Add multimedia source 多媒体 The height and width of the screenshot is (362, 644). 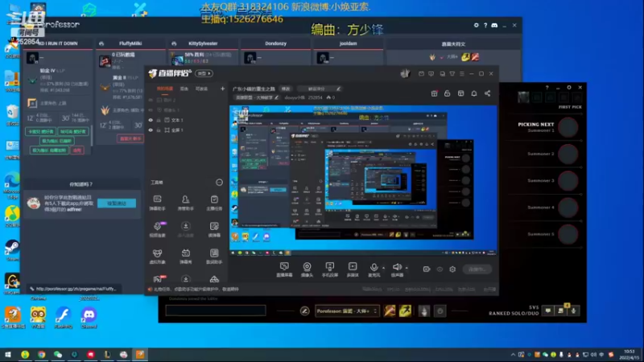353,269
